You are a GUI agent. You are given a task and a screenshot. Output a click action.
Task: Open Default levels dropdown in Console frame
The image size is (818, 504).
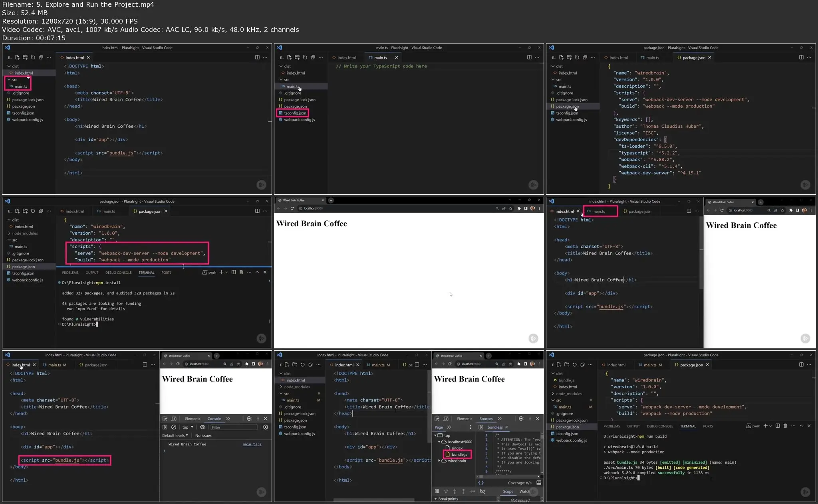(175, 435)
